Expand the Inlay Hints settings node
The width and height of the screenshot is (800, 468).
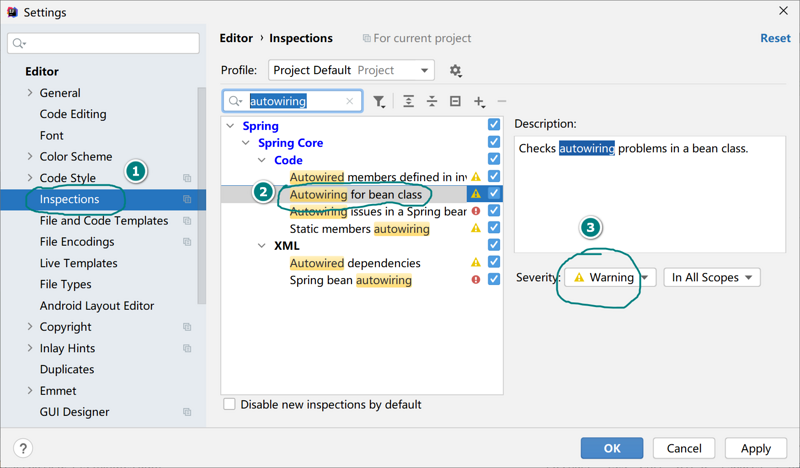click(30, 348)
